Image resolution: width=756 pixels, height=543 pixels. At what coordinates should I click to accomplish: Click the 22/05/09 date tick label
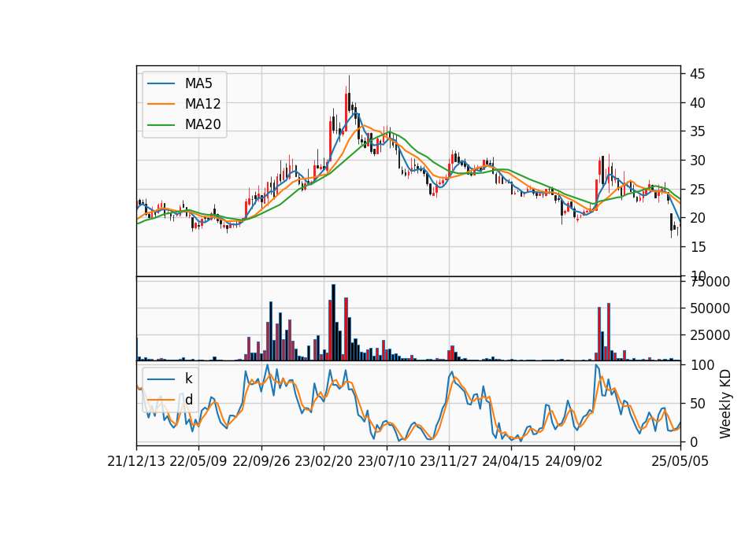coord(198,462)
